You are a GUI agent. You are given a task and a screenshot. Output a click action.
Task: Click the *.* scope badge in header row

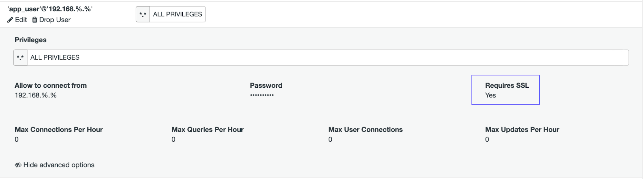click(143, 15)
